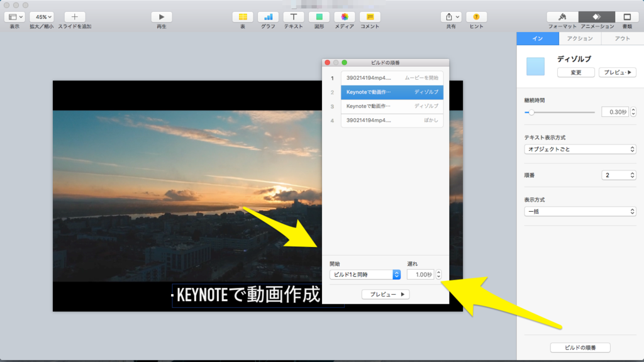The height and width of the screenshot is (362, 644).
Task: Open the 表示方式 dropdown set to 一括
Action: (x=580, y=211)
